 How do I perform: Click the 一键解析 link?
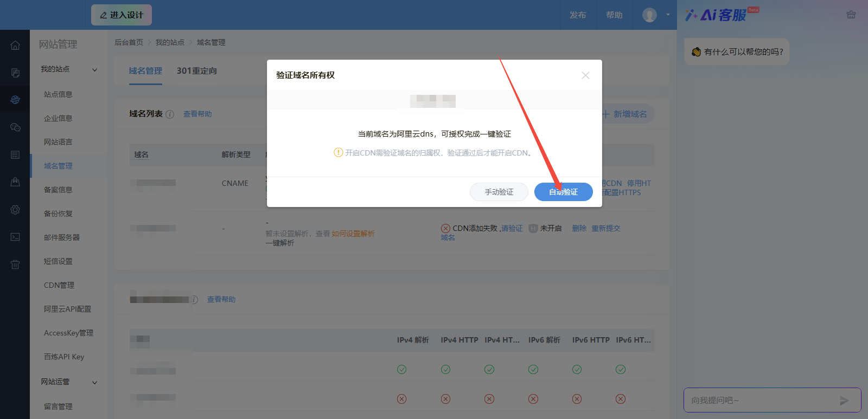tap(280, 243)
